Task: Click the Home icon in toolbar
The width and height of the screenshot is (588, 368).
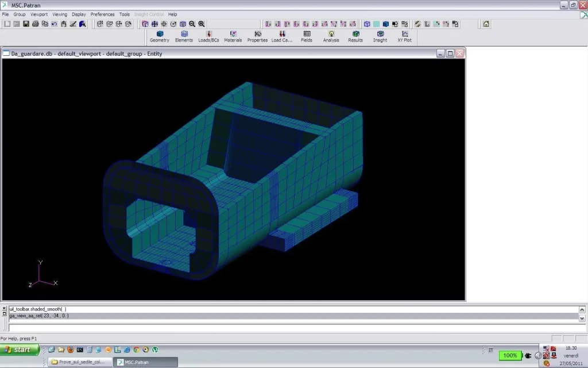Action: (486, 24)
